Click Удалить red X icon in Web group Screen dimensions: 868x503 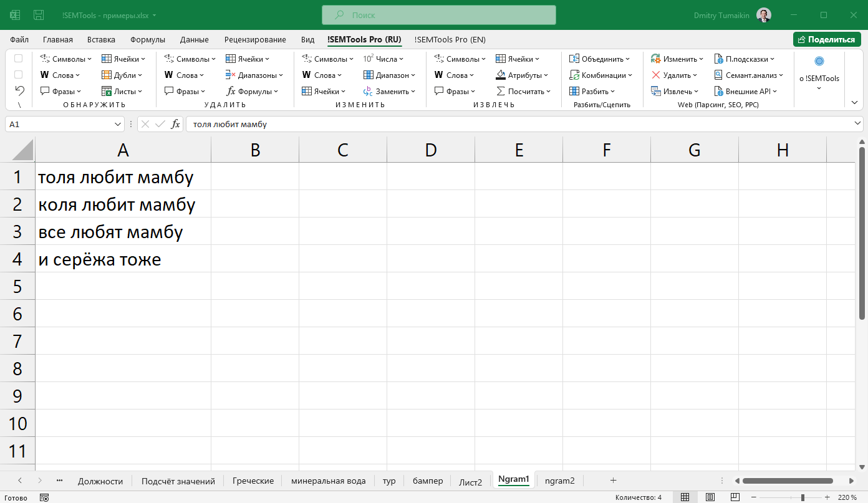coord(655,75)
